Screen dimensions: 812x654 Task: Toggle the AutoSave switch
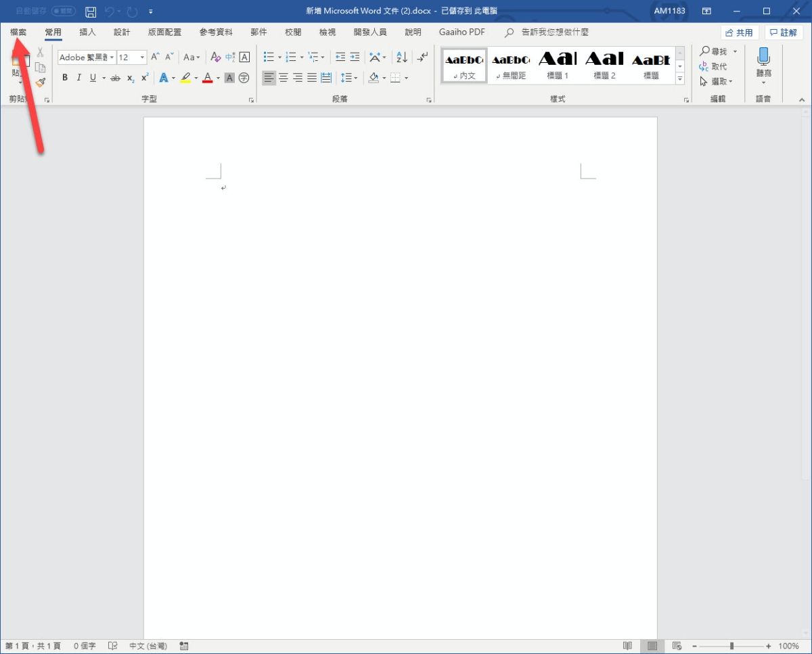pos(63,11)
